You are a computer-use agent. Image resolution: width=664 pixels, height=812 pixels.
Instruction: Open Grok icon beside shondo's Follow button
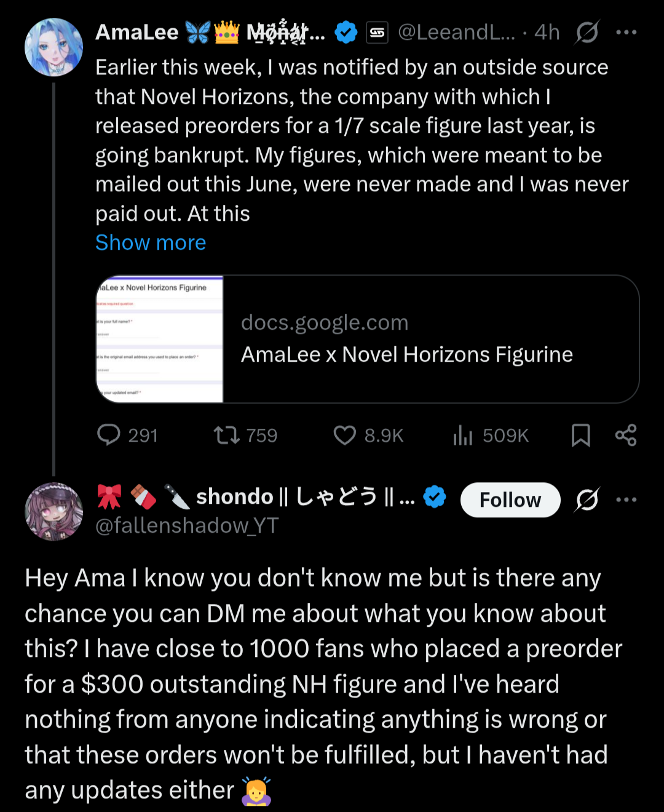[587, 500]
